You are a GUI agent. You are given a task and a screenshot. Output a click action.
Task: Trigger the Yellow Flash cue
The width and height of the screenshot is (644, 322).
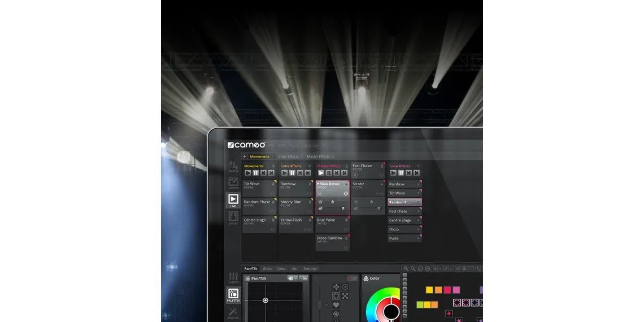click(x=295, y=225)
